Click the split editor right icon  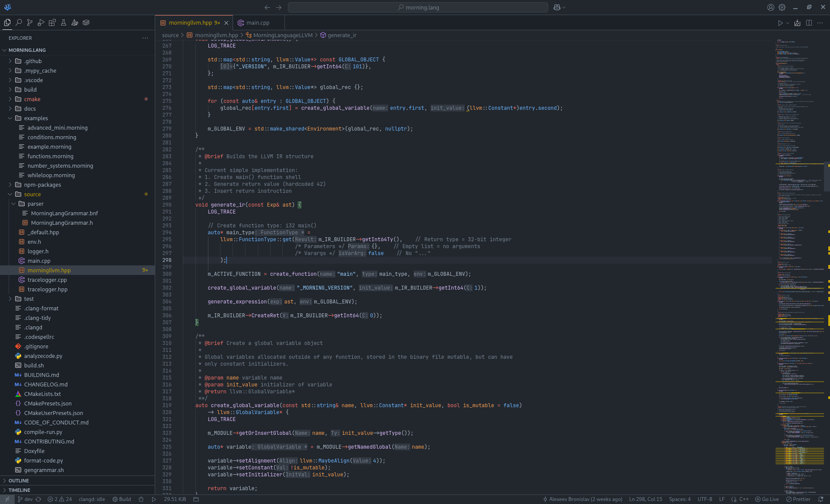[809, 23]
